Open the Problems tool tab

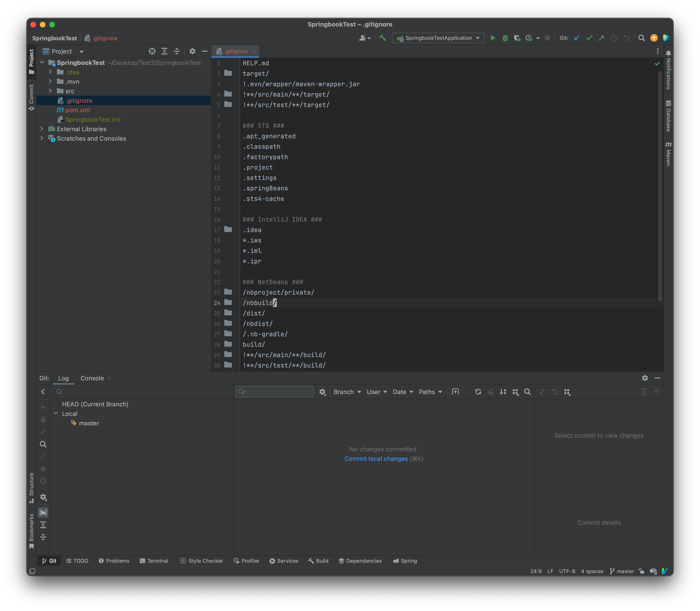(114, 561)
